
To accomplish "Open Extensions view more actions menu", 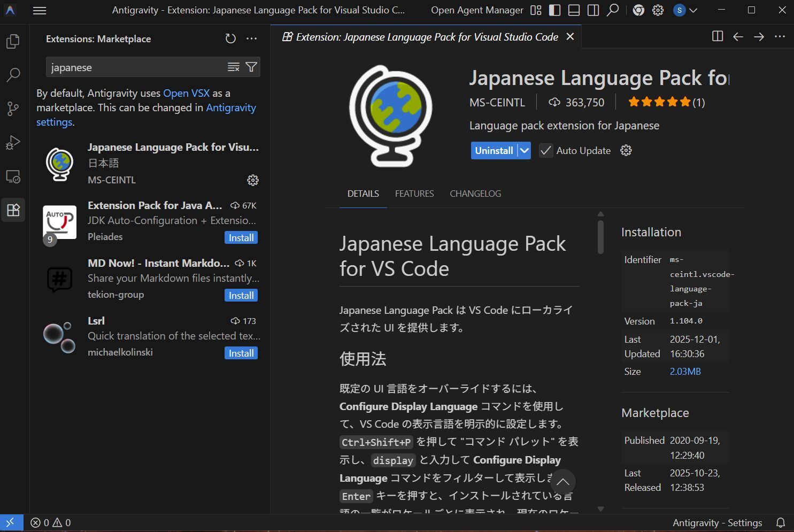I will tap(251, 38).
